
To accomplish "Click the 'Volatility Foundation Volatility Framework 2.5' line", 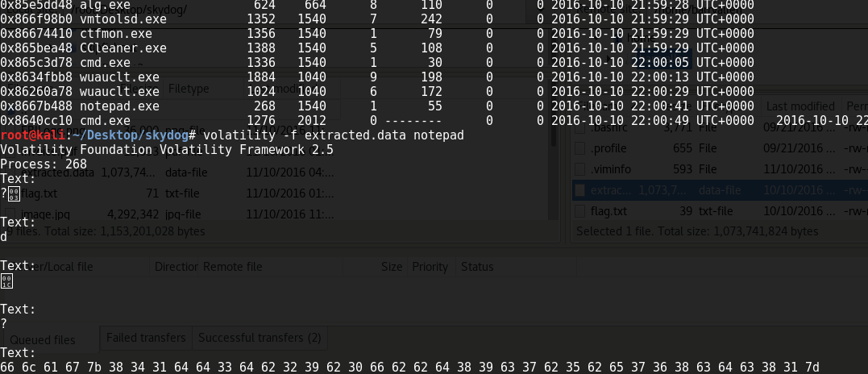I will click(x=167, y=149).
